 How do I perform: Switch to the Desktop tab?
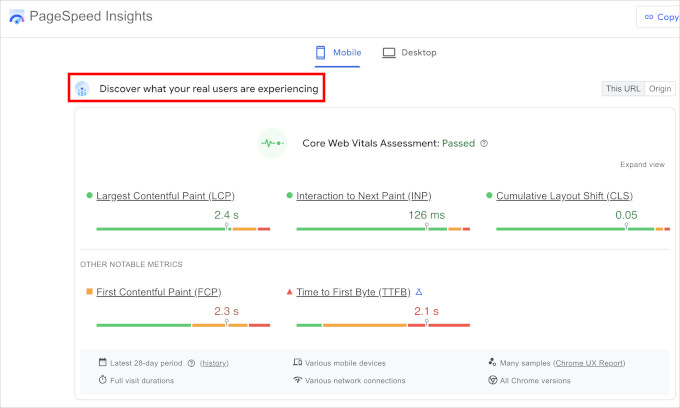(409, 52)
